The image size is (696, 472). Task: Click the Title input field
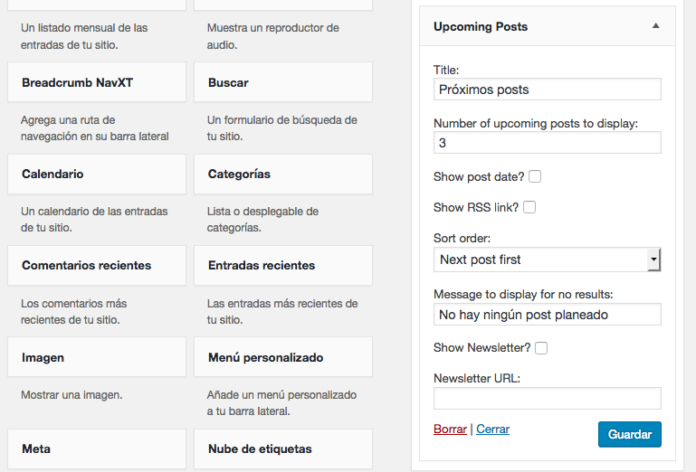pyautogui.click(x=547, y=89)
